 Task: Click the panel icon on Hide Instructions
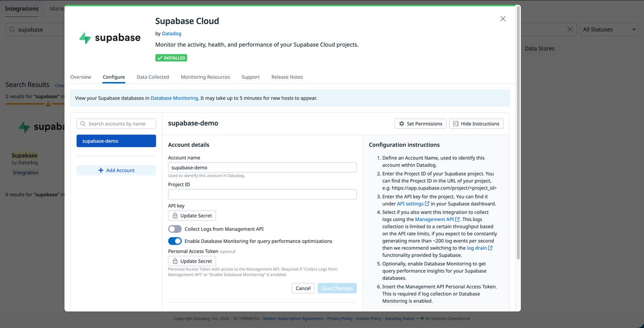coord(455,124)
